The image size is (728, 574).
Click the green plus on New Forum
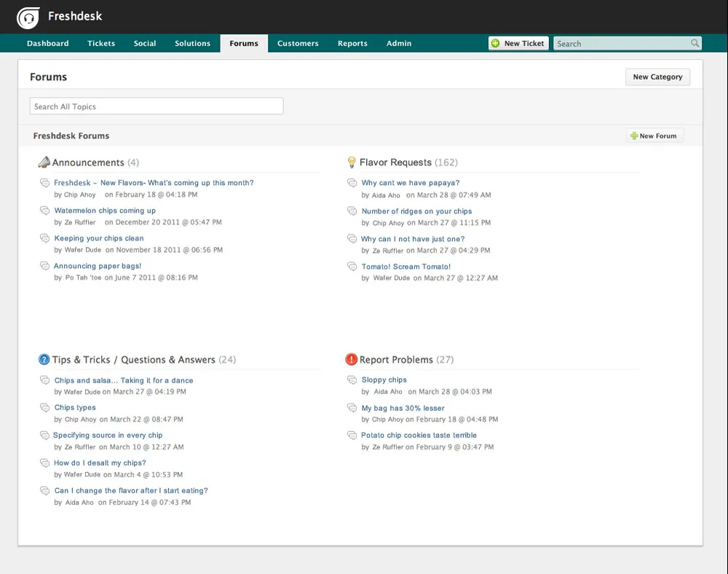(636, 135)
